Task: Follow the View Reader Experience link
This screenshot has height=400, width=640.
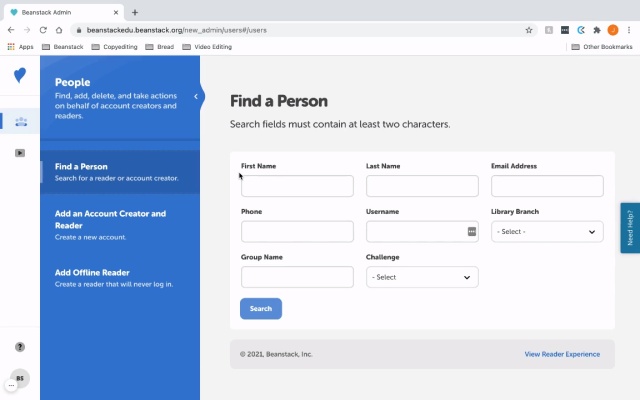Action: (x=562, y=354)
